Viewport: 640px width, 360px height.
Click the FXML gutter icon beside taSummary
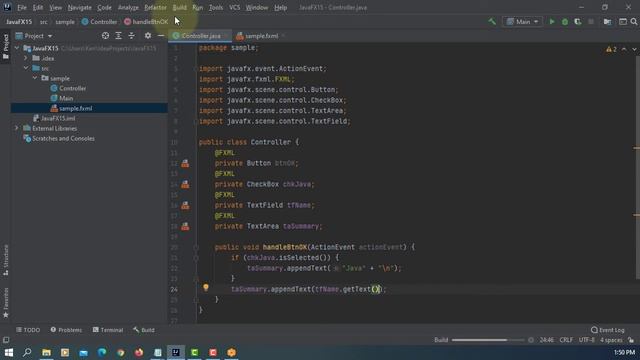(x=185, y=227)
